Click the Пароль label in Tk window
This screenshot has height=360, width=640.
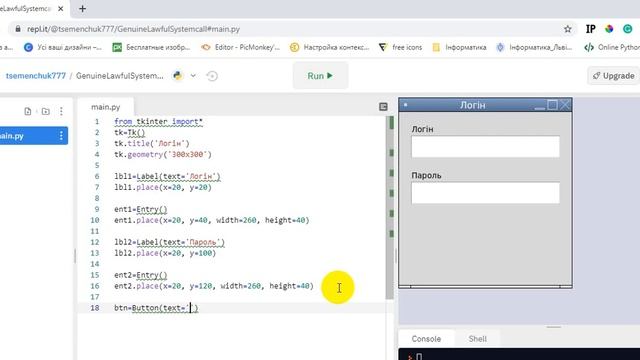426,175
